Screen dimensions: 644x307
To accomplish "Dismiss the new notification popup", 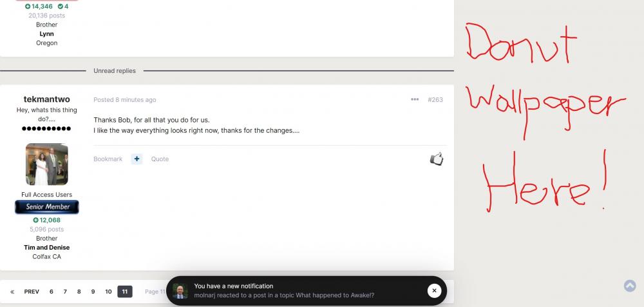I will 434,290.
